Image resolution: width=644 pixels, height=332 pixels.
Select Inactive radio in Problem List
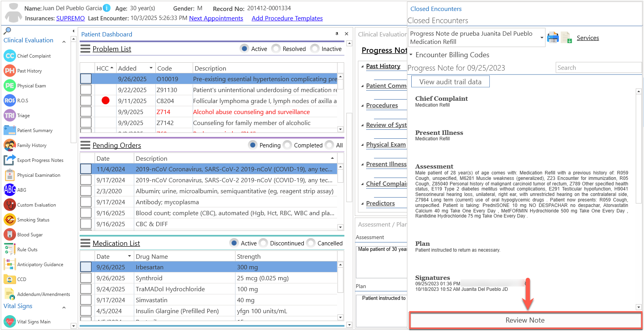pyautogui.click(x=315, y=49)
